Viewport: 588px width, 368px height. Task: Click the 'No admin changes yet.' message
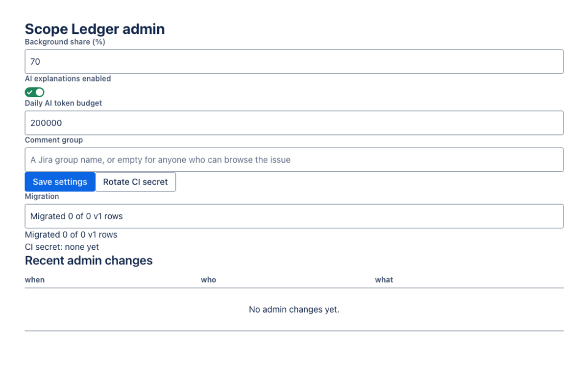pos(294,310)
